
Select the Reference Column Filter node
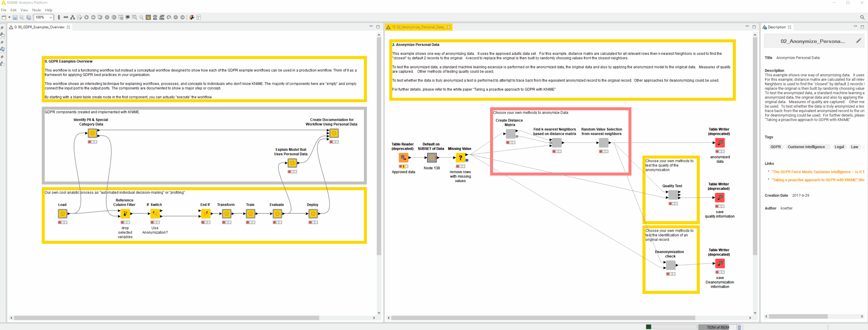(125, 213)
